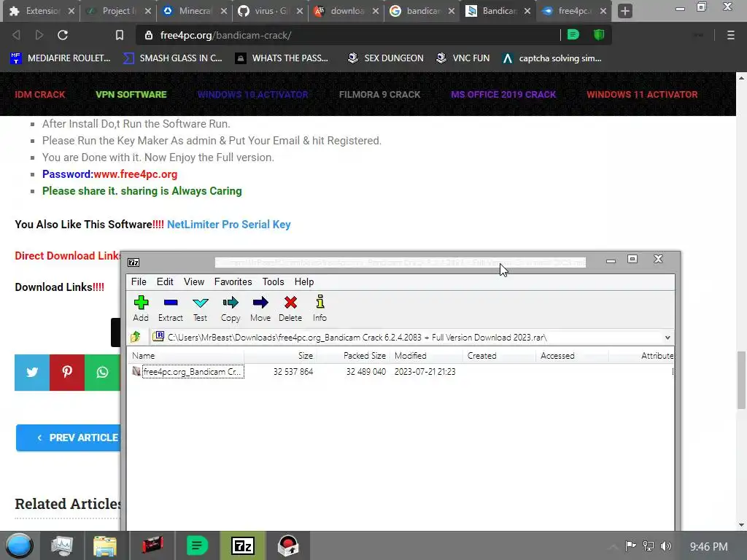Click the PREV ARTICLE button
The width and height of the screenshot is (747, 560).
click(68, 437)
